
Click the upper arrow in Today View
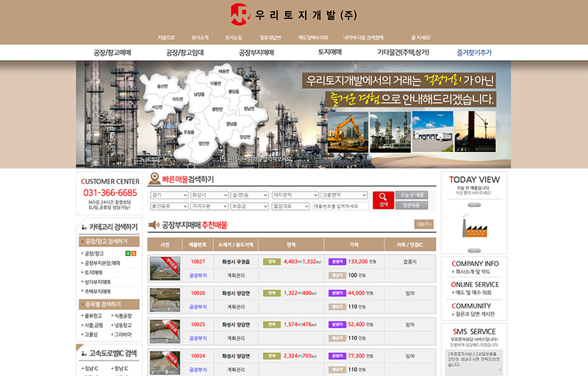point(474,205)
